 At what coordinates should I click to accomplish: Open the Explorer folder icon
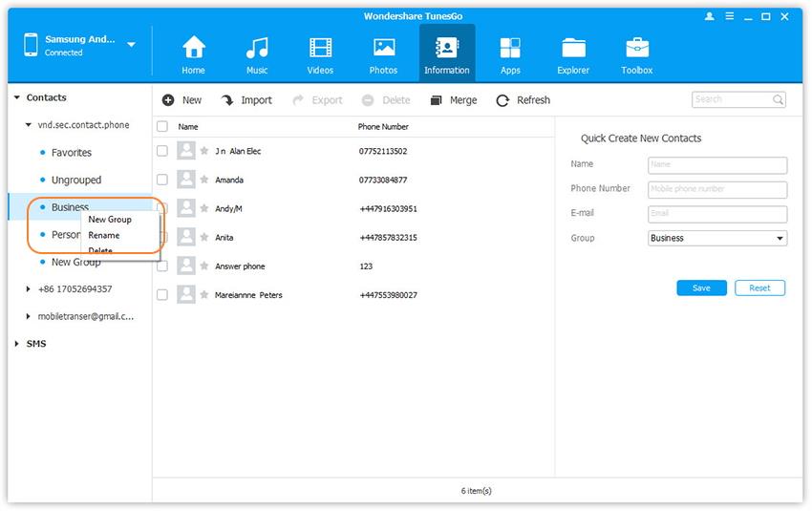coord(573,48)
